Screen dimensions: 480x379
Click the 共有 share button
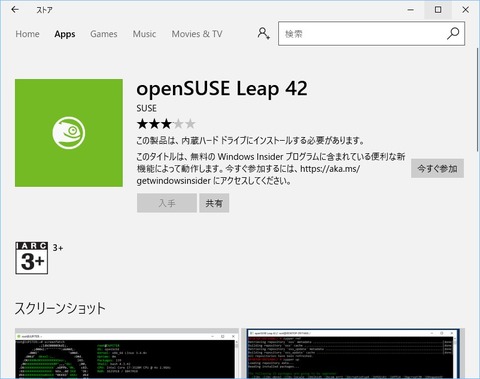[214, 203]
